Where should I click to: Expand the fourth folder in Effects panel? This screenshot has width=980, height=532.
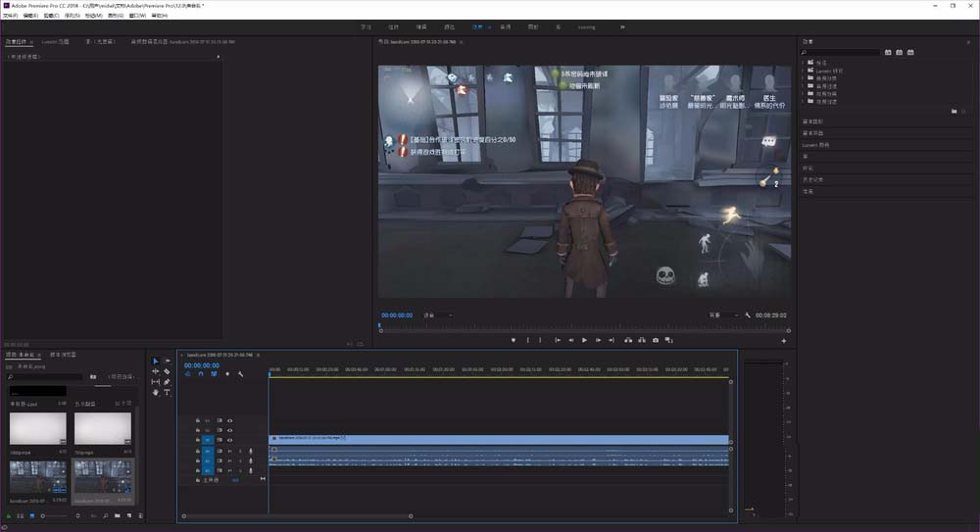pos(804,85)
